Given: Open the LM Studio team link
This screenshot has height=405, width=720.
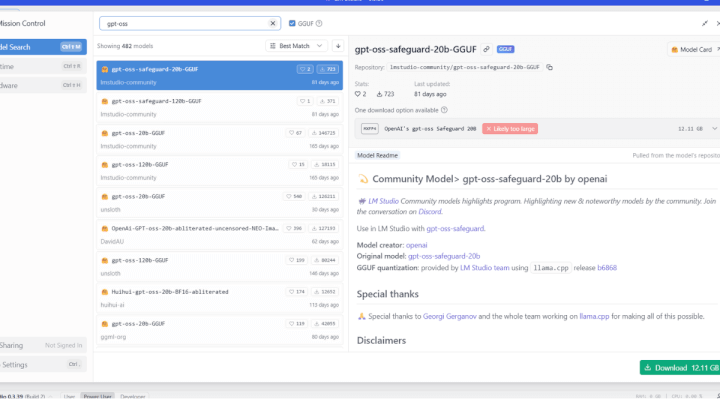Looking at the screenshot, I should click(484, 268).
